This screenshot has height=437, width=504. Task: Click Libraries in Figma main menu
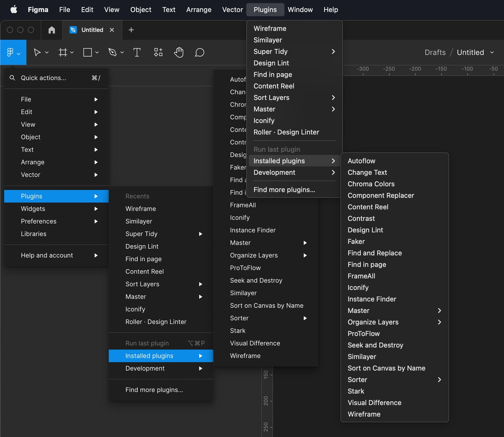tap(56, 234)
